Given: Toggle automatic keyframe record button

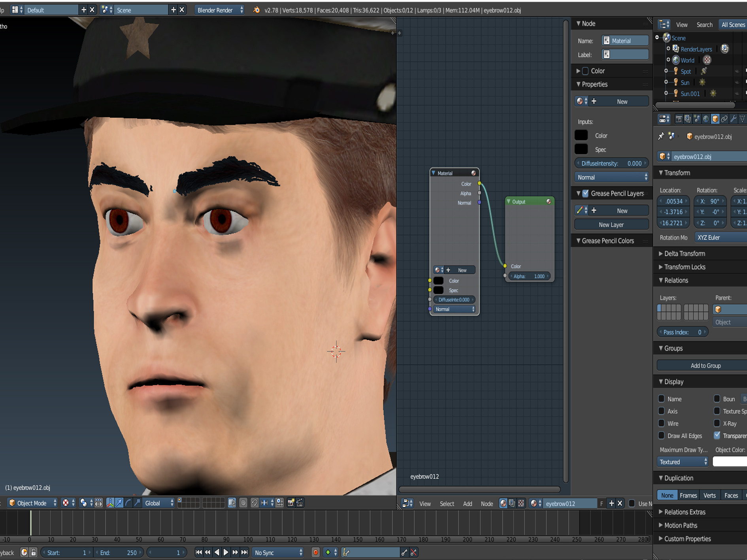Looking at the screenshot, I should [315, 552].
